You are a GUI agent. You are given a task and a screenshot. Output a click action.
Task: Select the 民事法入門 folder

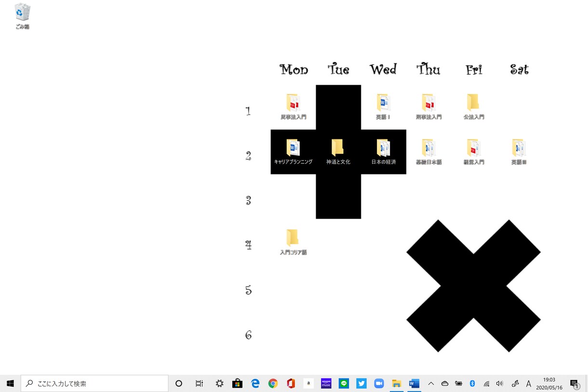(293, 107)
